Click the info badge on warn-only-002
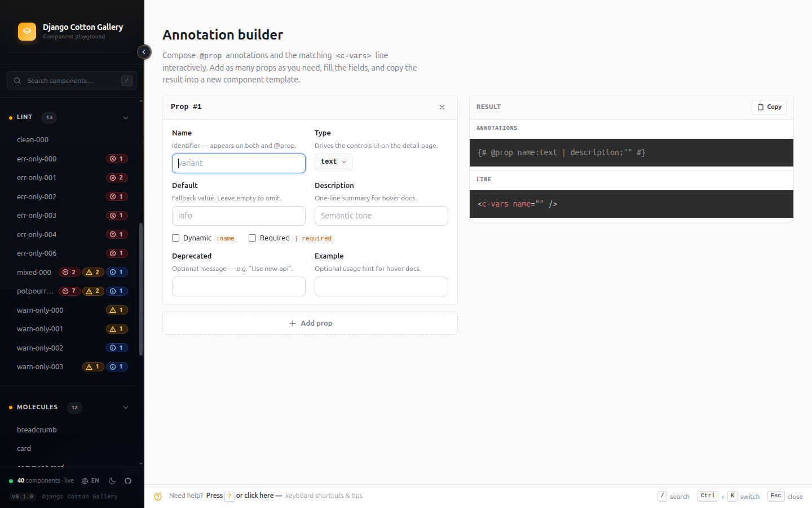This screenshot has height=508, width=812. [117, 348]
